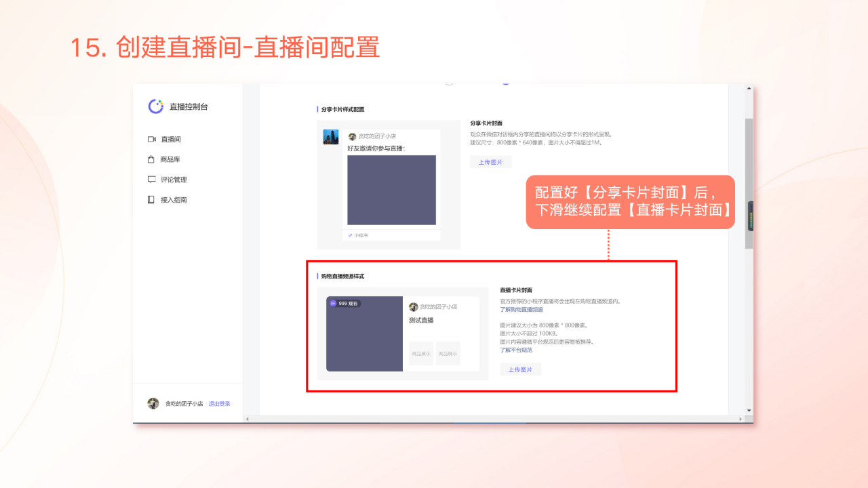Click the bag icon beside 商品库

[151, 159]
